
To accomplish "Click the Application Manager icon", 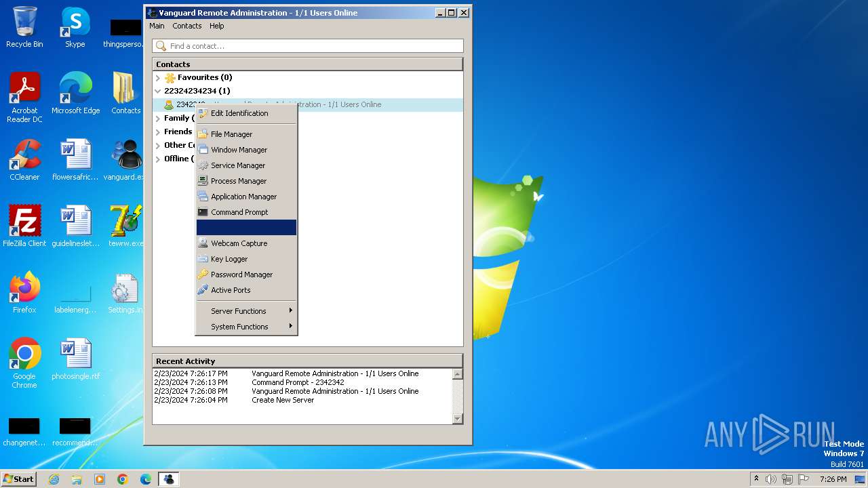I will (203, 197).
